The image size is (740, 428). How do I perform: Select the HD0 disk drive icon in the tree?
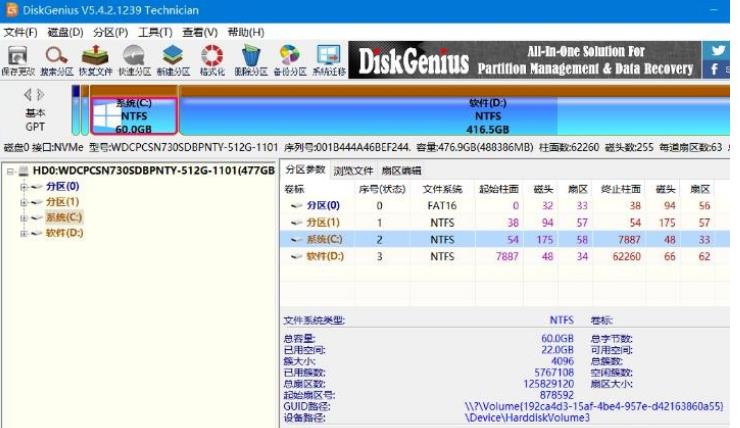(x=24, y=171)
